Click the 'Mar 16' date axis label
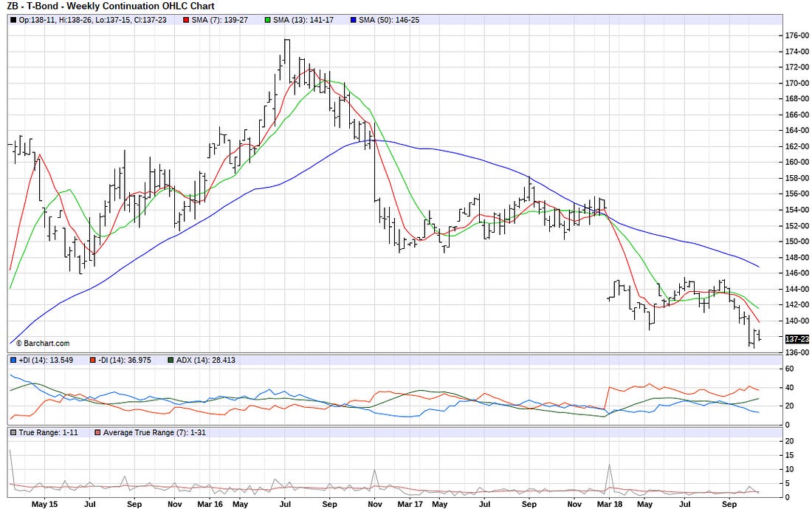812x526 pixels. [210, 505]
